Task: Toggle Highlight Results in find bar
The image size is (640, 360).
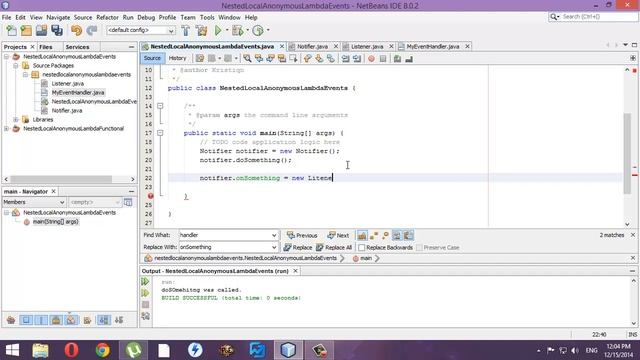Action: point(396,236)
